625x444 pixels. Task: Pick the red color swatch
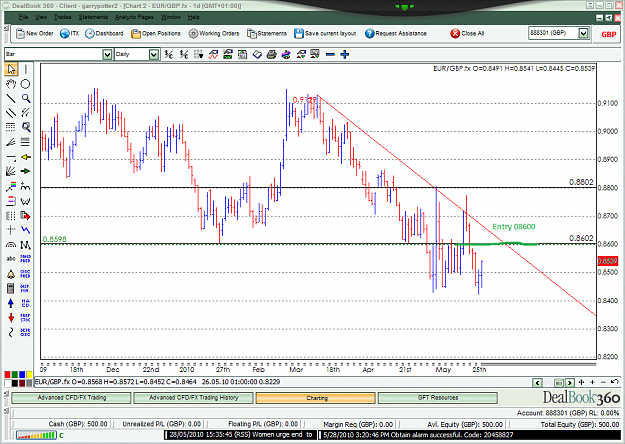point(7,375)
